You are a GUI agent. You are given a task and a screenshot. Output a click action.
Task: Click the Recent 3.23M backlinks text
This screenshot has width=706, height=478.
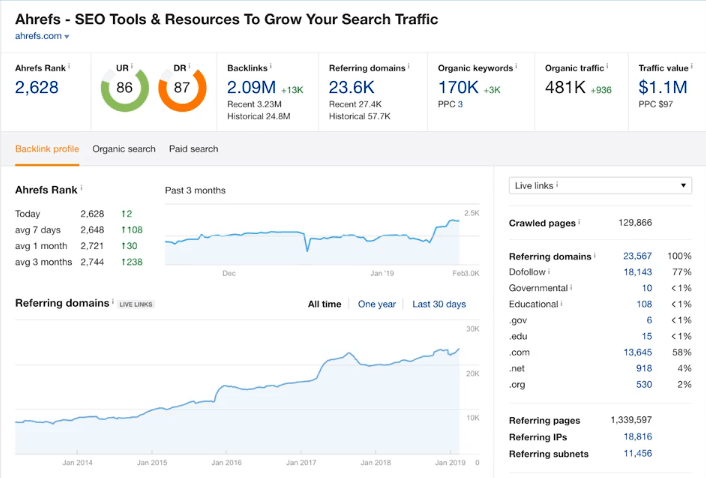pos(254,104)
